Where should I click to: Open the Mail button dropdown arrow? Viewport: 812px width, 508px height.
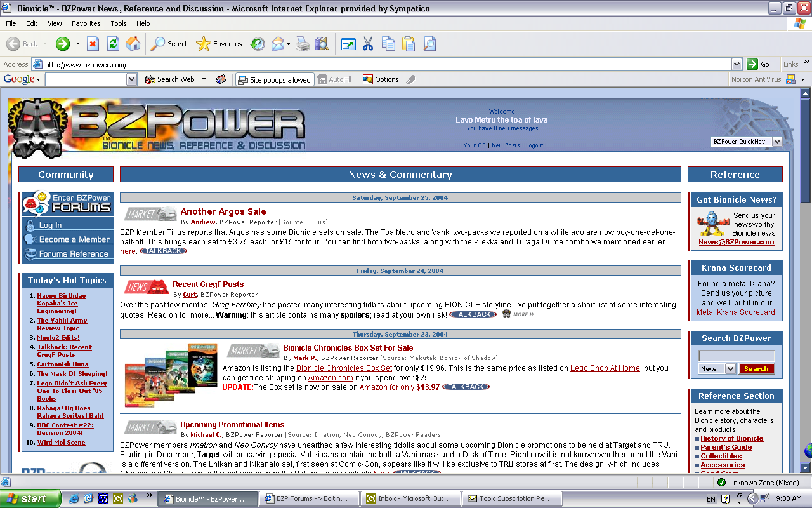point(288,44)
